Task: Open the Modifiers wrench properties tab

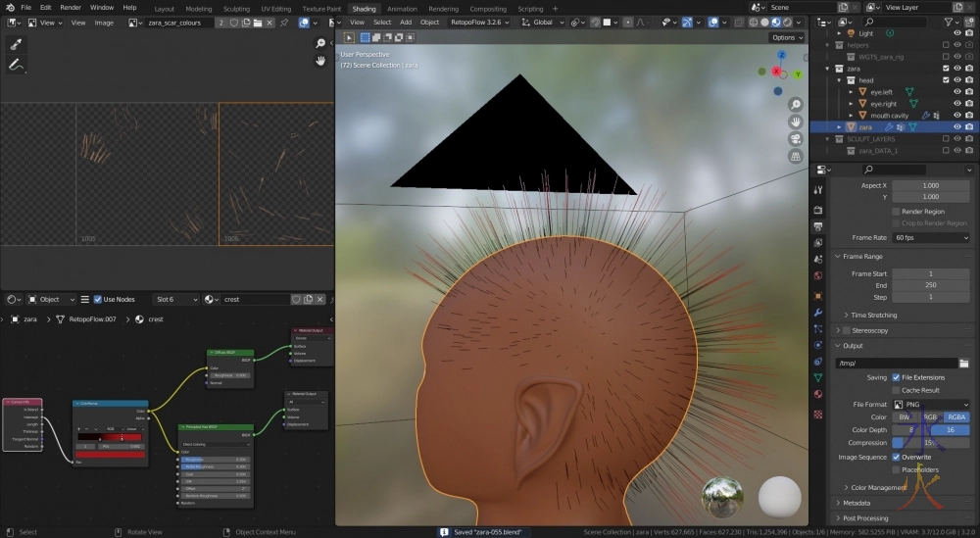Action: 818,311
